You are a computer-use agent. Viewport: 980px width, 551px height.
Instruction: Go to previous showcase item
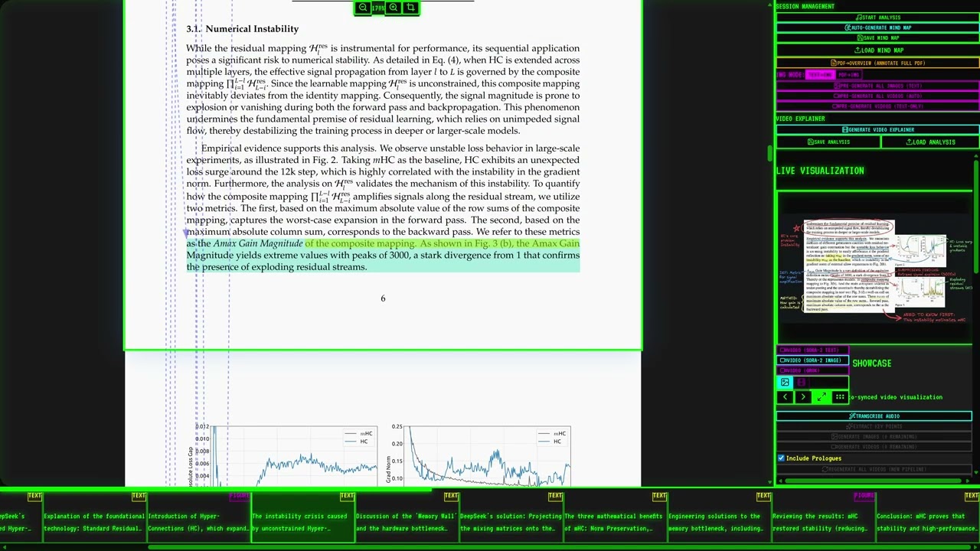click(x=785, y=397)
